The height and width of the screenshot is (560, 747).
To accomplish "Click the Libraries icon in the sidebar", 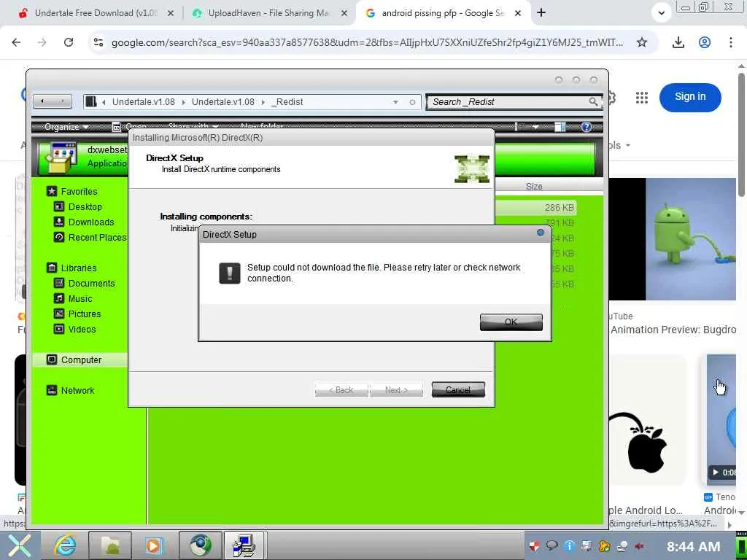I will (52, 268).
